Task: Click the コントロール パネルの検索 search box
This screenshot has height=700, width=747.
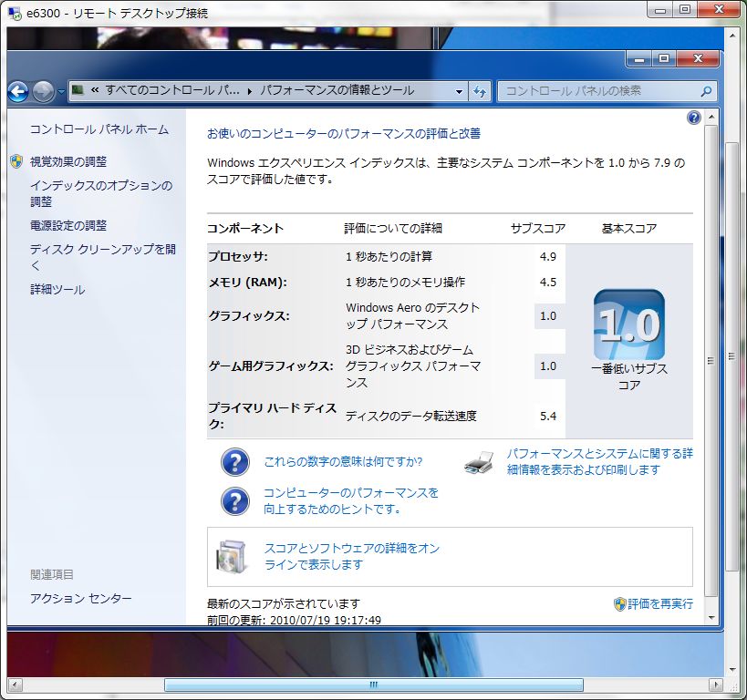Action: click(x=607, y=91)
